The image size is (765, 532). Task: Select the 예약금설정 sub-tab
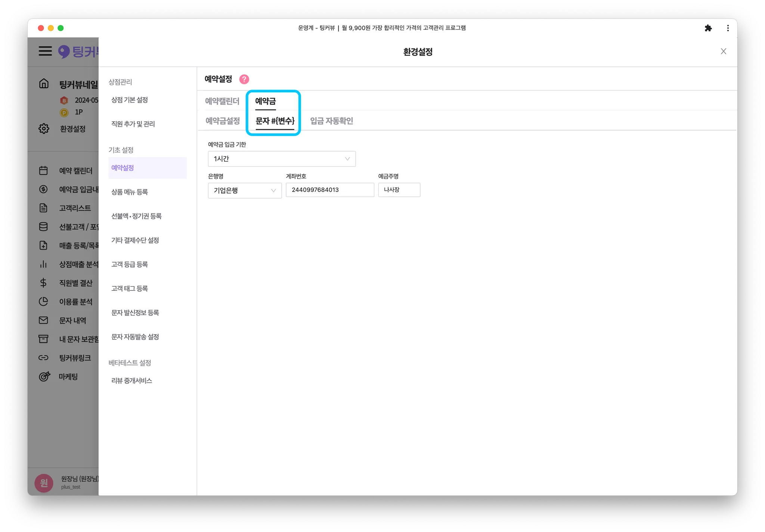coord(223,121)
